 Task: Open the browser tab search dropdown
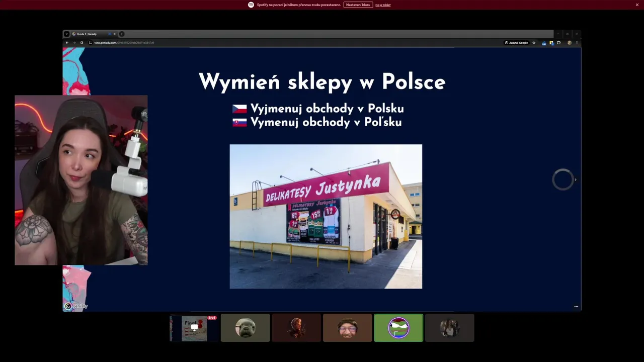point(66,34)
